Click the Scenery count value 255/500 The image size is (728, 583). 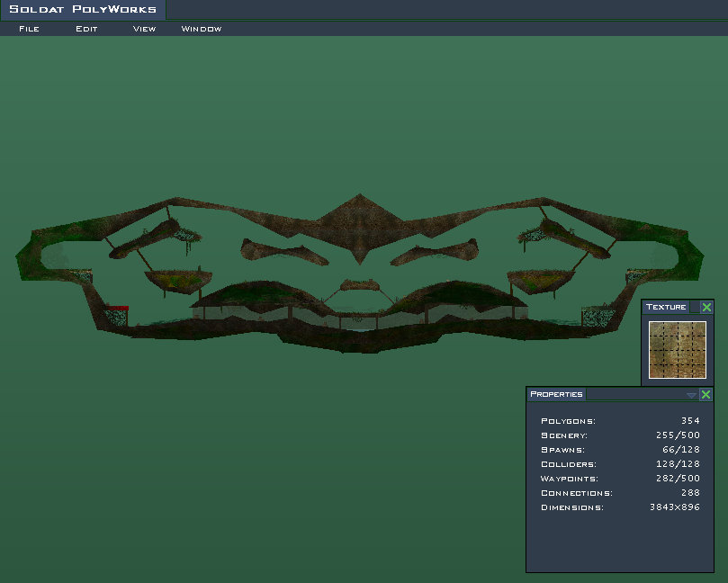pyautogui.click(x=678, y=435)
